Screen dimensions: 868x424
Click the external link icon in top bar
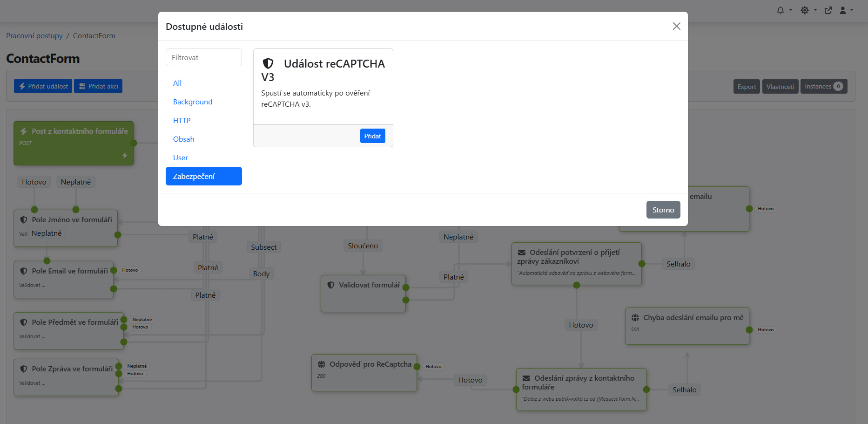point(828,10)
